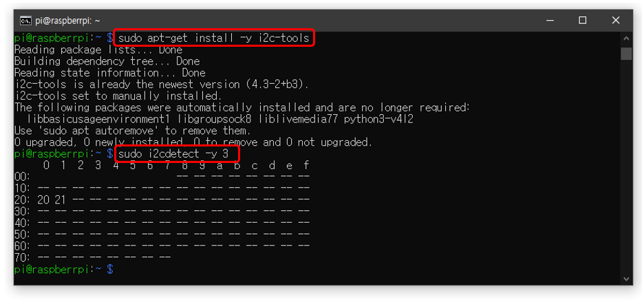Click detected I2C address 21
Image resolution: width=644 pixels, height=306 pixels.
(63, 199)
